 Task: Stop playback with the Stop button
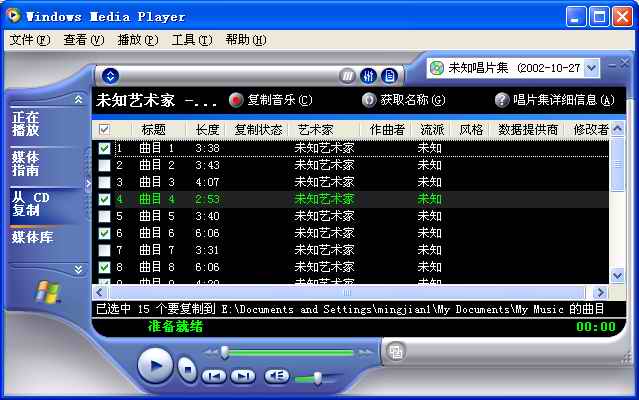tap(187, 369)
